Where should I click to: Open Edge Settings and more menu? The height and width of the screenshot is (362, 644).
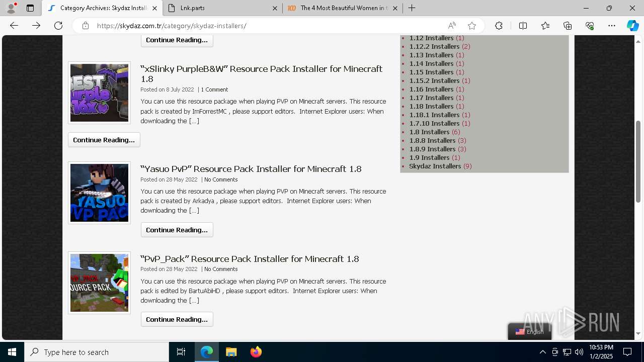point(612,26)
